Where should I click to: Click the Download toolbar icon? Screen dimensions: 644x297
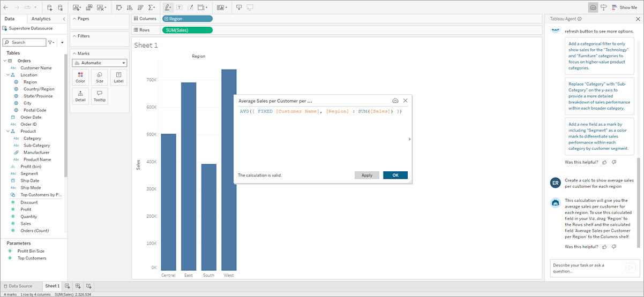[239, 7]
